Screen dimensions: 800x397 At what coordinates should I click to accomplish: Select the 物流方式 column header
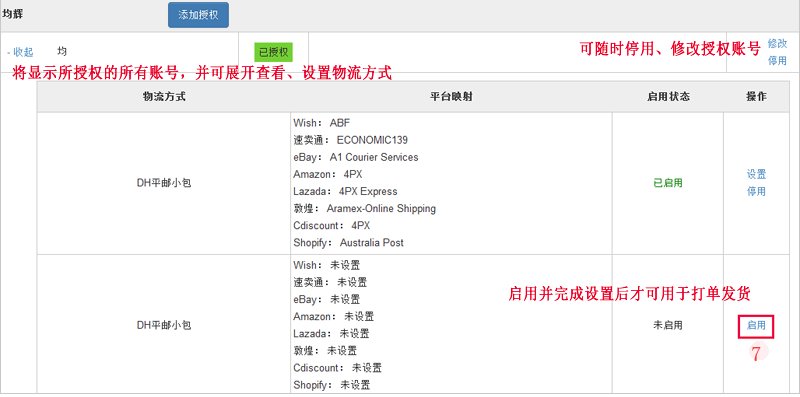(164, 97)
